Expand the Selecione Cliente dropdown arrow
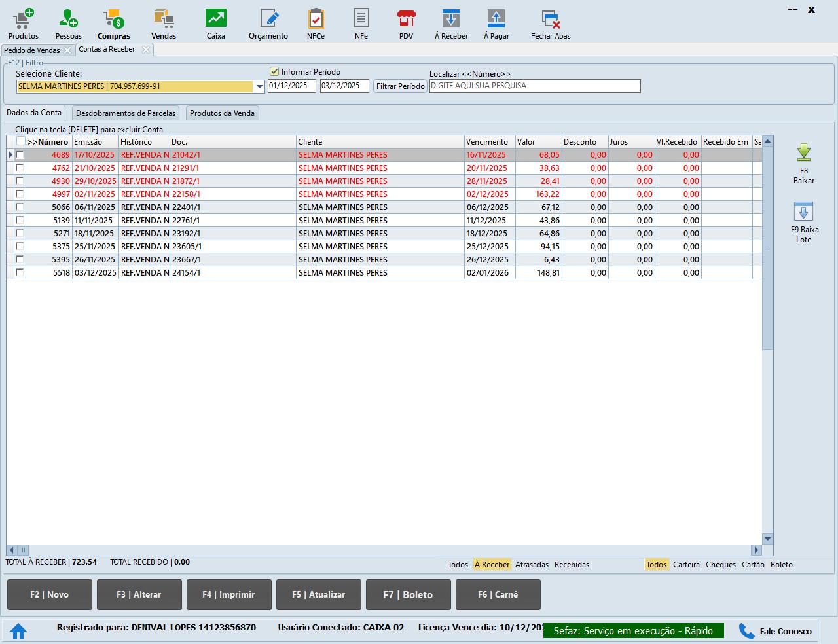The image size is (838, 644). click(259, 86)
